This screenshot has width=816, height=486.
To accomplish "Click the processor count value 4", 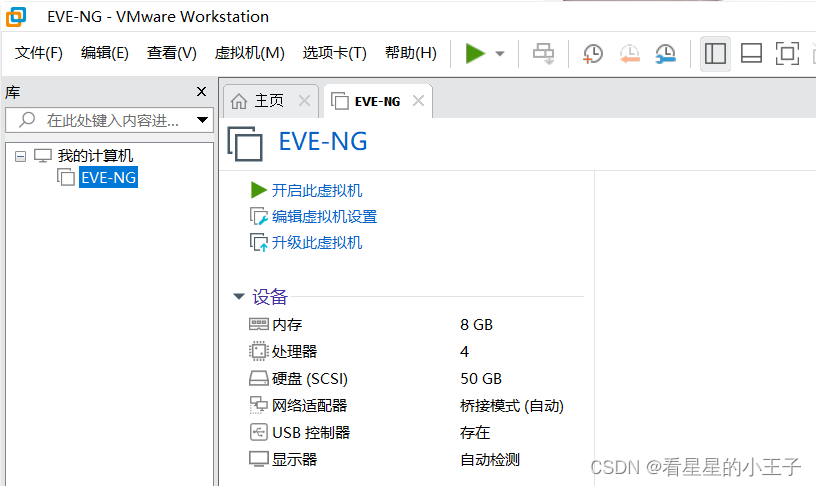I will (464, 352).
